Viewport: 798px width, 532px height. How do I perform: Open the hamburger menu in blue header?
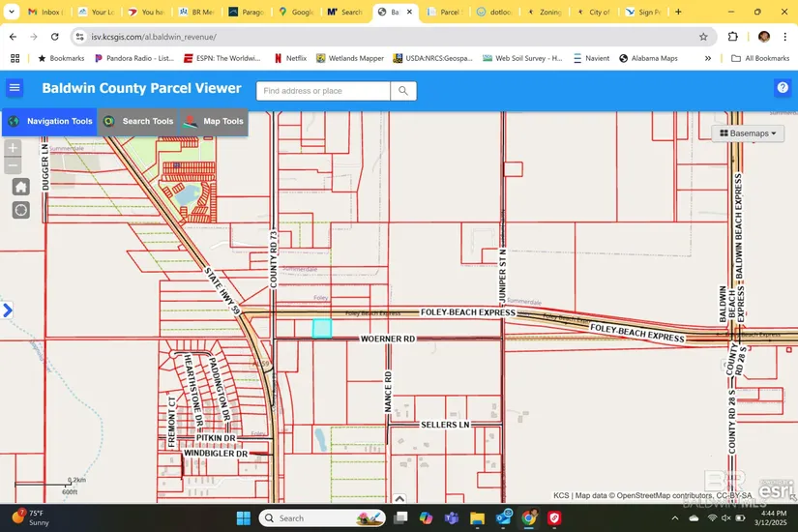(15, 89)
